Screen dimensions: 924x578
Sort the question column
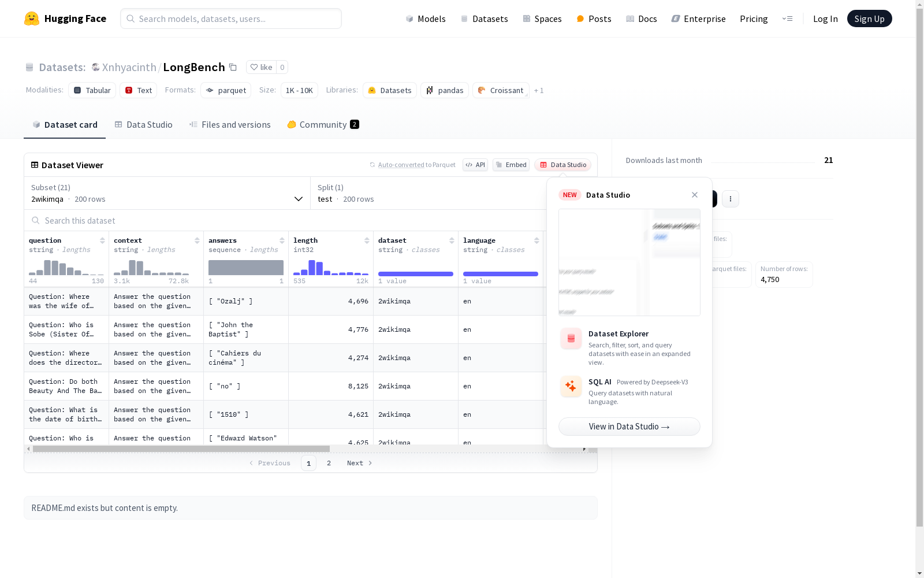102,240
